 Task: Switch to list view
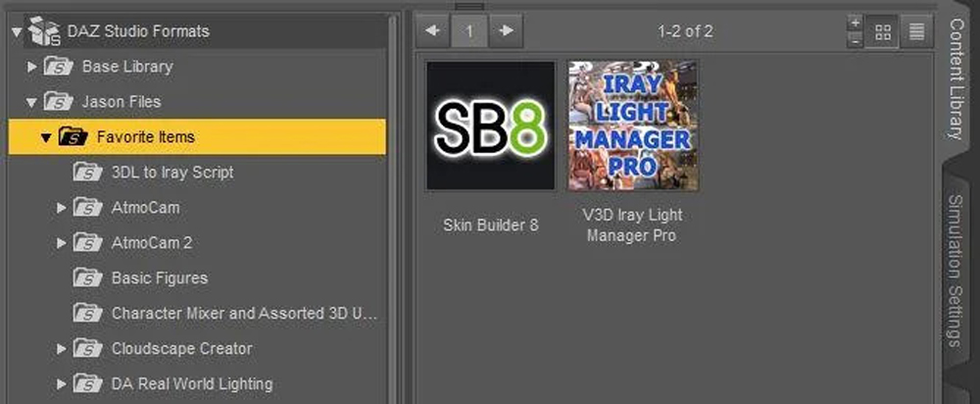[x=917, y=32]
